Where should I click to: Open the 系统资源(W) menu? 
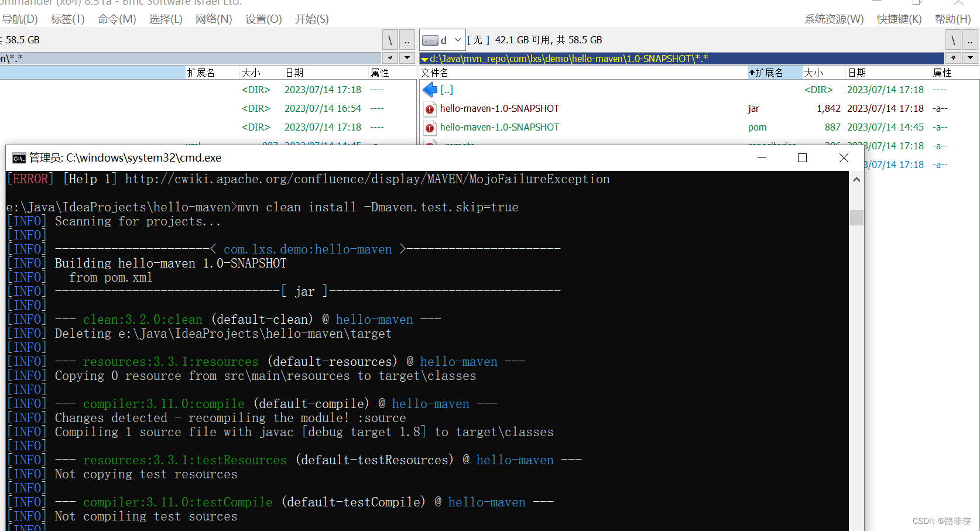834,19
